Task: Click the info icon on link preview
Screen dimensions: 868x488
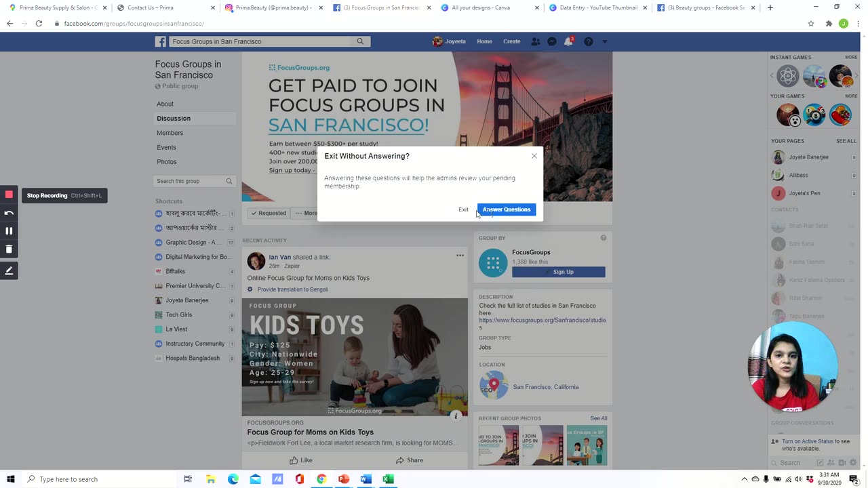Action: (456, 415)
